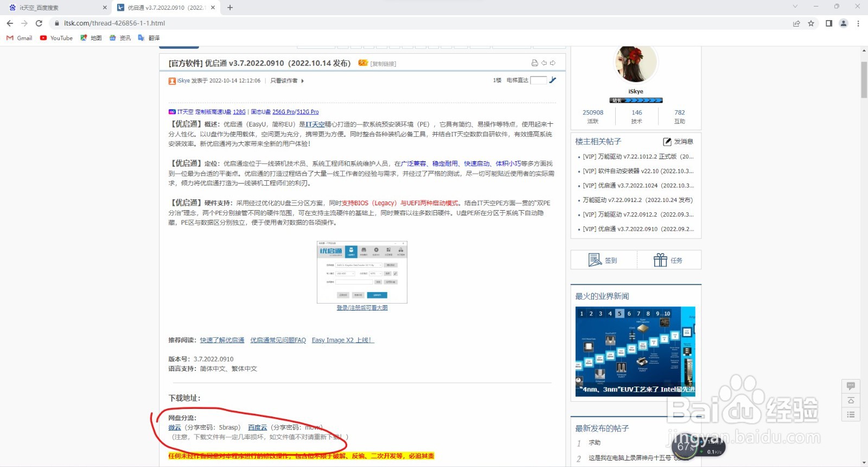Open the YouTube bookmark
Screen dimensions: 868x467
(x=56, y=38)
